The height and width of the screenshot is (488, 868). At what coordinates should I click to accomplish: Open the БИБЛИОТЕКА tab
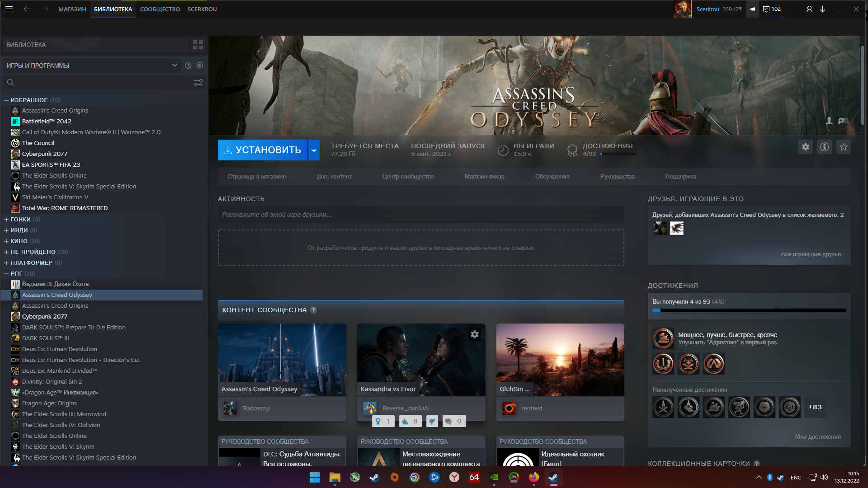pos(113,9)
